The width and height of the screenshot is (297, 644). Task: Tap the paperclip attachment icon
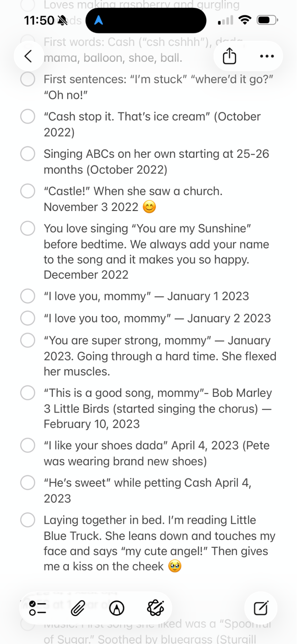[78, 608]
